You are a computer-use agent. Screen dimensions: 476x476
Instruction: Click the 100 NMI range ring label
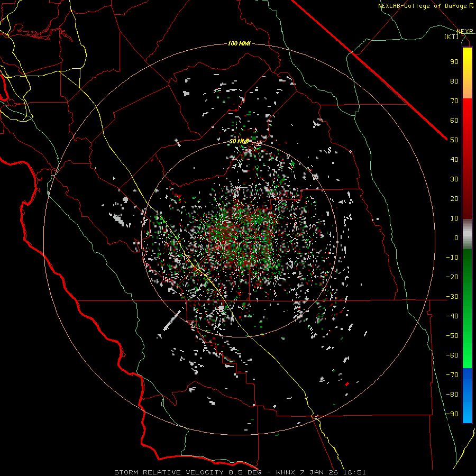(239, 44)
